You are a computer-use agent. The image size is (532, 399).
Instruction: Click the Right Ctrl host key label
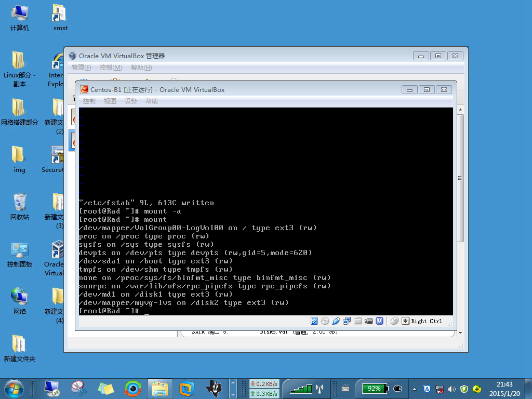click(427, 321)
